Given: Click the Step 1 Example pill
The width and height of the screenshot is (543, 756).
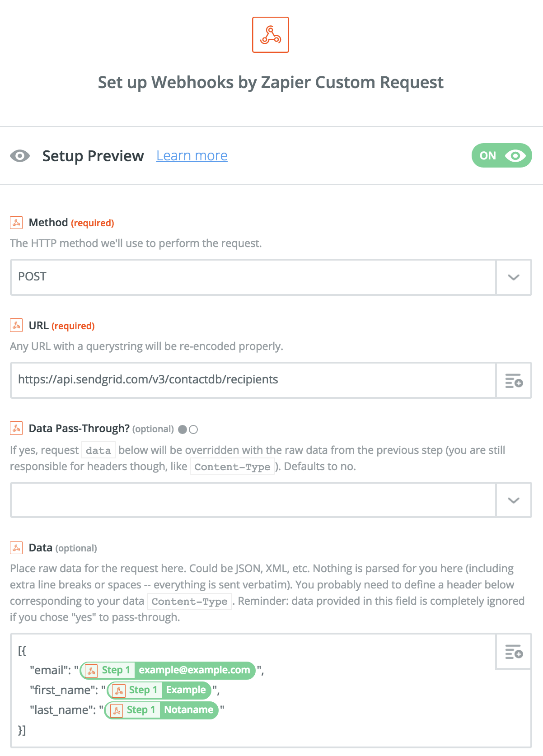Looking at the screenshot, I should (x=159, y=690).
